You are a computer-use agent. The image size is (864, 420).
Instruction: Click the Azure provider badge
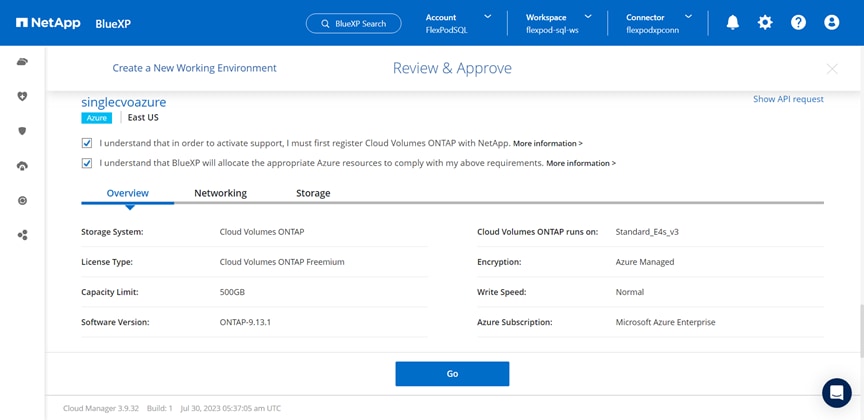96,118
